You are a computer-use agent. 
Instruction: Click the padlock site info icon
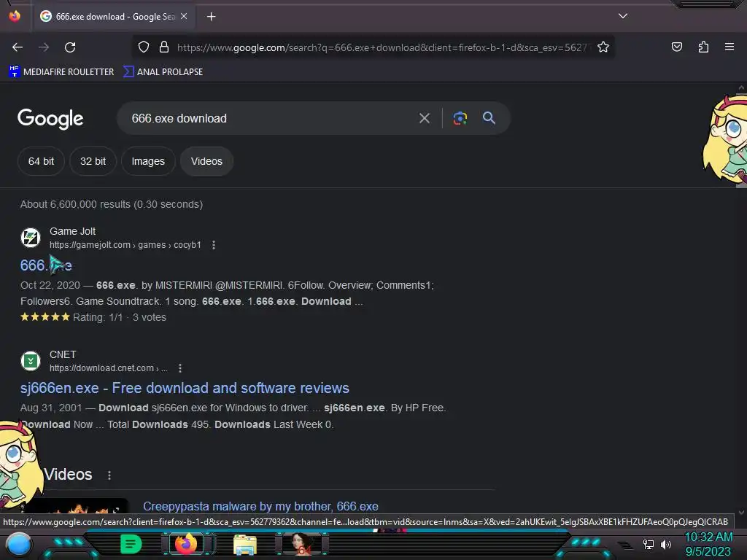coord(164,47)
